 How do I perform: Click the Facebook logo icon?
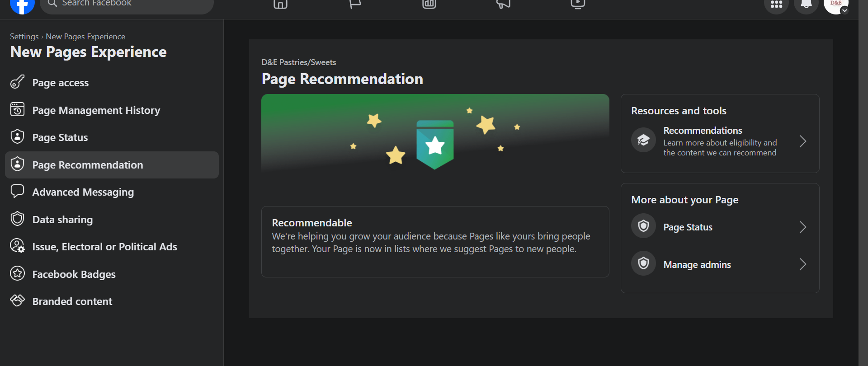[x=22, y=5]
